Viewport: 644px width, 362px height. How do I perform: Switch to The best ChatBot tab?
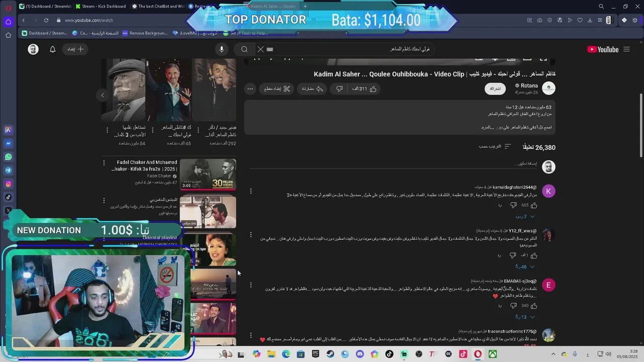click(x=158, y=7)
